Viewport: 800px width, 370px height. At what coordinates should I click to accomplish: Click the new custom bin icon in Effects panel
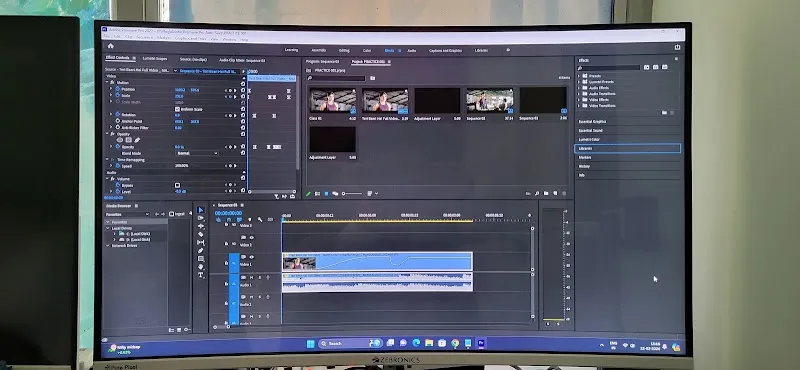[664, 112]
